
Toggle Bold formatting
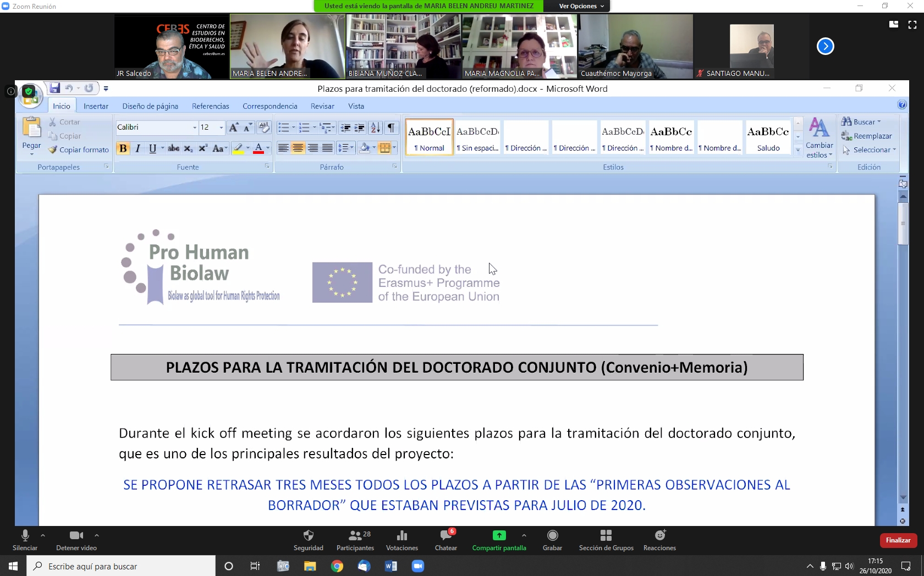pyautogui.click(x=123, y=148)
